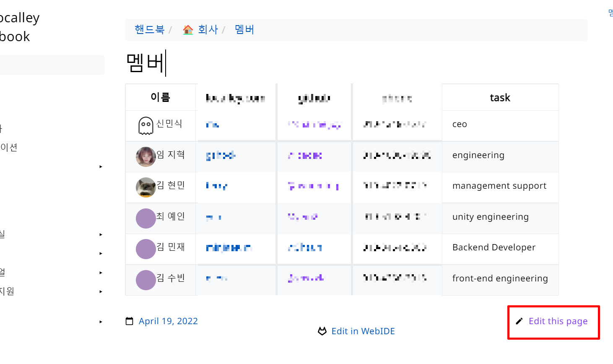Click the ghost avatar beside 신민식
The image size is (613, 364).
(x=145, y=125)
